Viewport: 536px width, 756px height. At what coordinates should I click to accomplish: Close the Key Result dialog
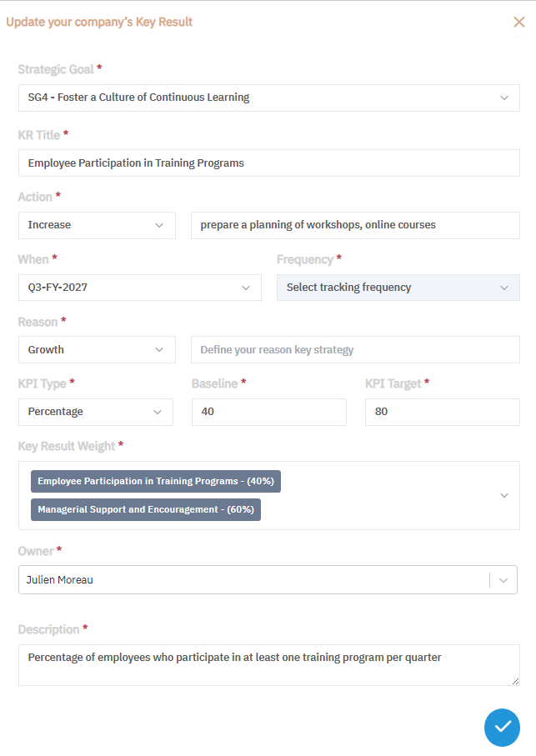[518, 23]
